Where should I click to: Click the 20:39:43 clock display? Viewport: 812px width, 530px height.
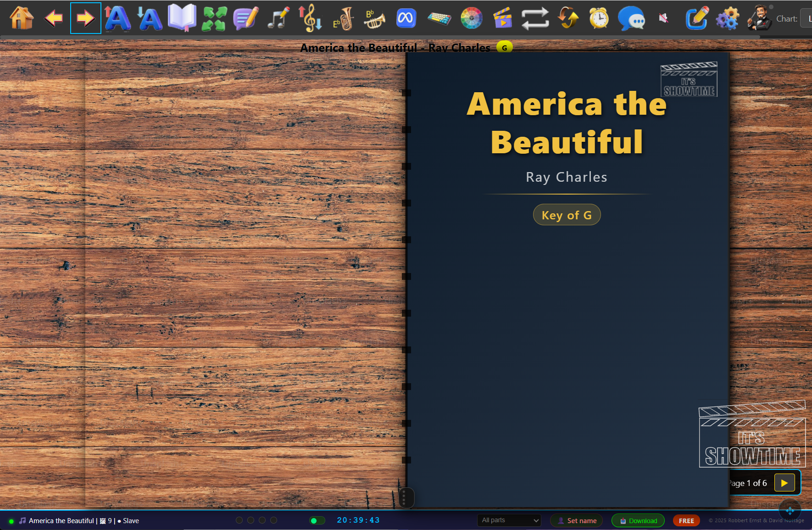pos(358,520)
